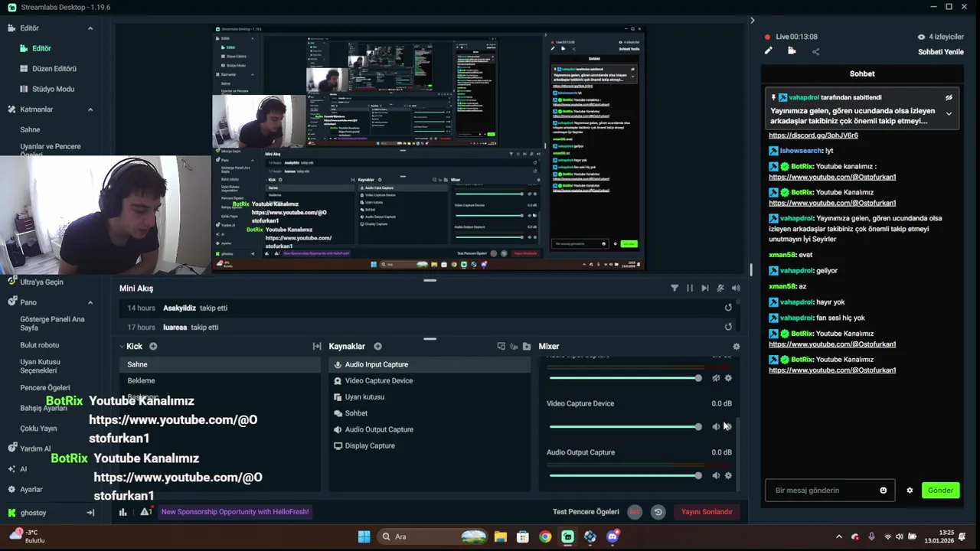Open Mixer settings gear
Viewport: 980px width, 551px height.
coord(737,346)
